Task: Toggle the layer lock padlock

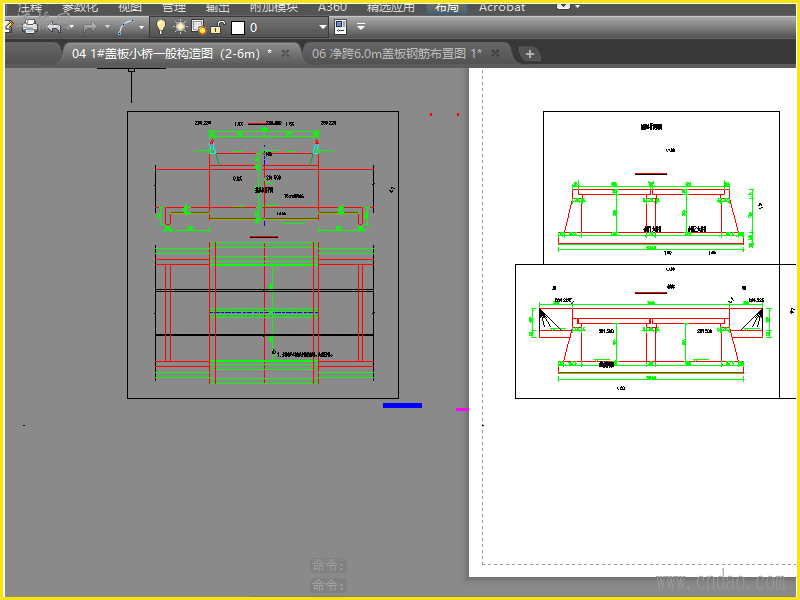Action: coord(216,27)
